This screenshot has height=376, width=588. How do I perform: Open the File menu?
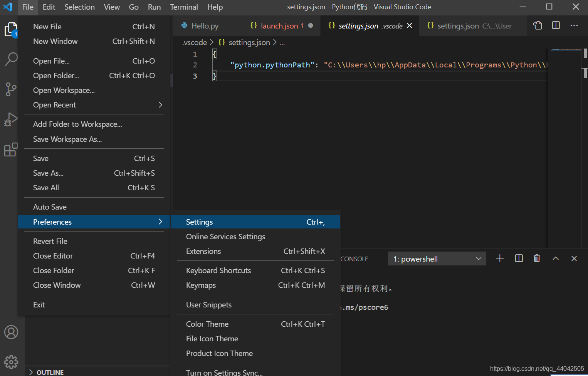pyautogui.click(x=28, y=7)
